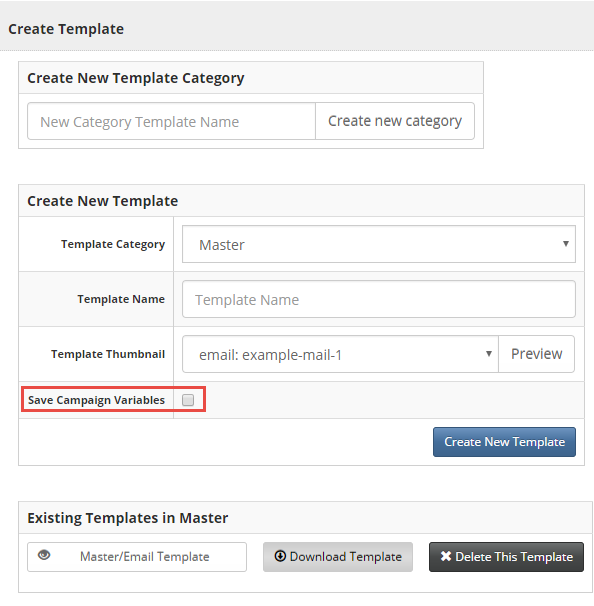Click the blue Create New Template button
594x606 pixels.
point(504,442)
